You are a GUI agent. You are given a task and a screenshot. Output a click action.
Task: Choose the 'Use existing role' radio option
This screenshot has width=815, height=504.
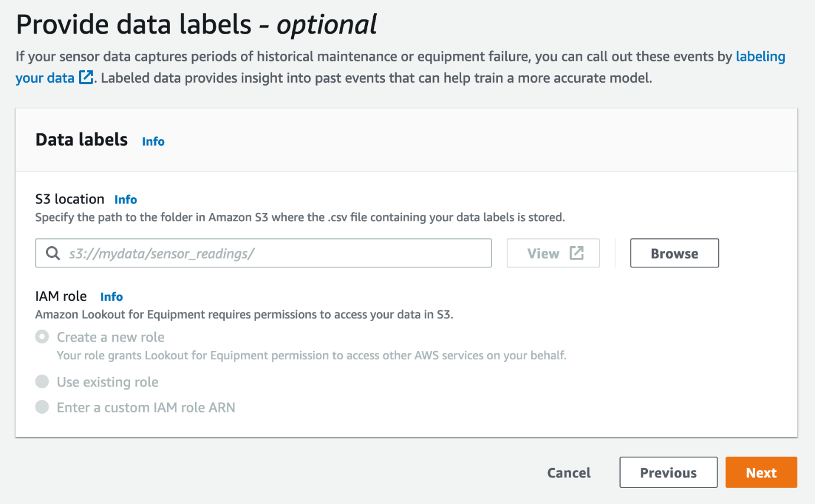click(42, 382)
